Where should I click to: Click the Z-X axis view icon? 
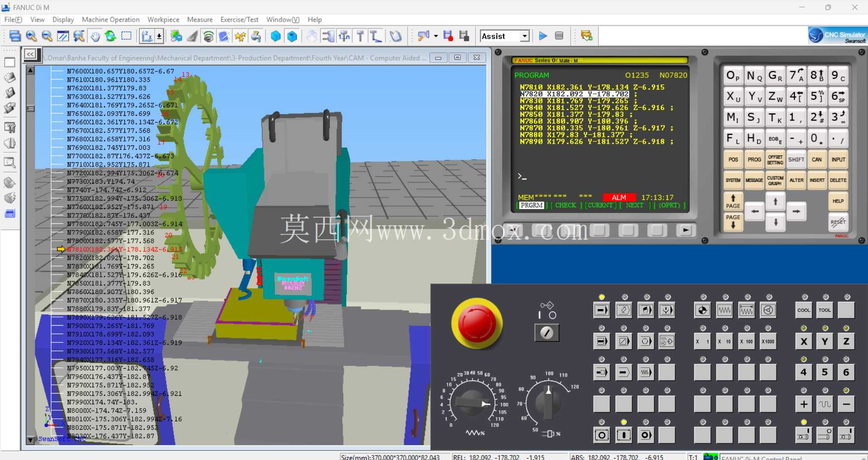pyautogui.click(x=147, y=36)
